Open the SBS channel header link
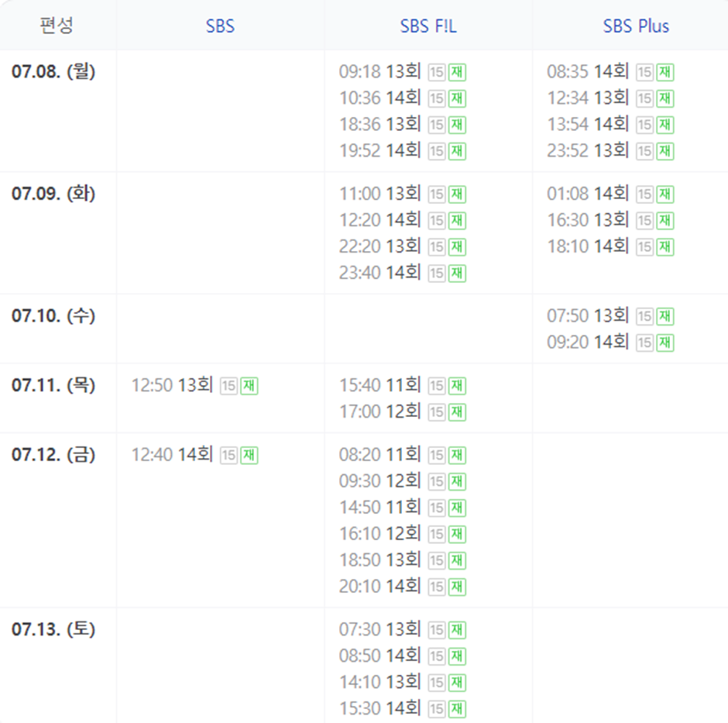728x723 pixels. tap(220, 26)
